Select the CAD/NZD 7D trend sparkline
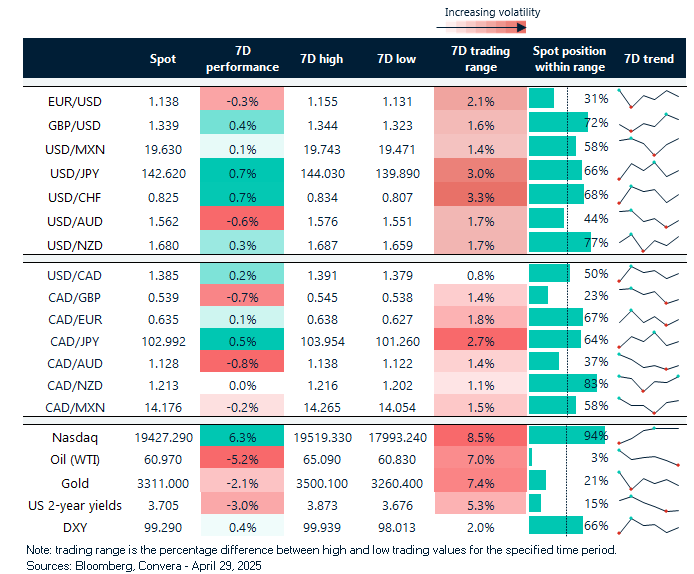 click(648, 383)
